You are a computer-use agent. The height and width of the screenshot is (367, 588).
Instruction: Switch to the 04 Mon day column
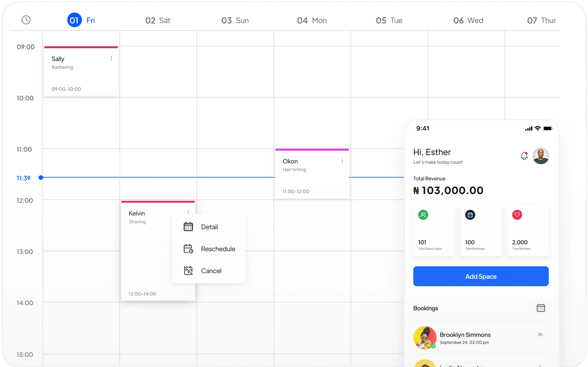point(312,20)
